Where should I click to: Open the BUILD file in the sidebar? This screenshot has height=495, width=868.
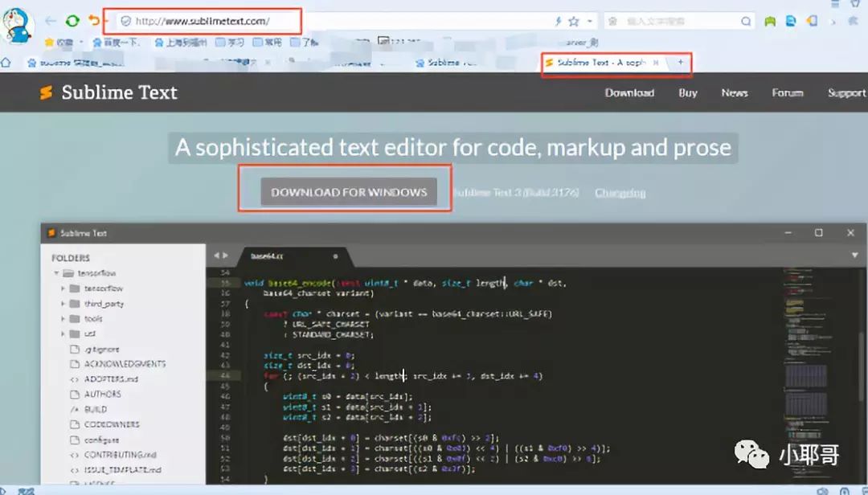pyautogui.click(x=88, y=409)
